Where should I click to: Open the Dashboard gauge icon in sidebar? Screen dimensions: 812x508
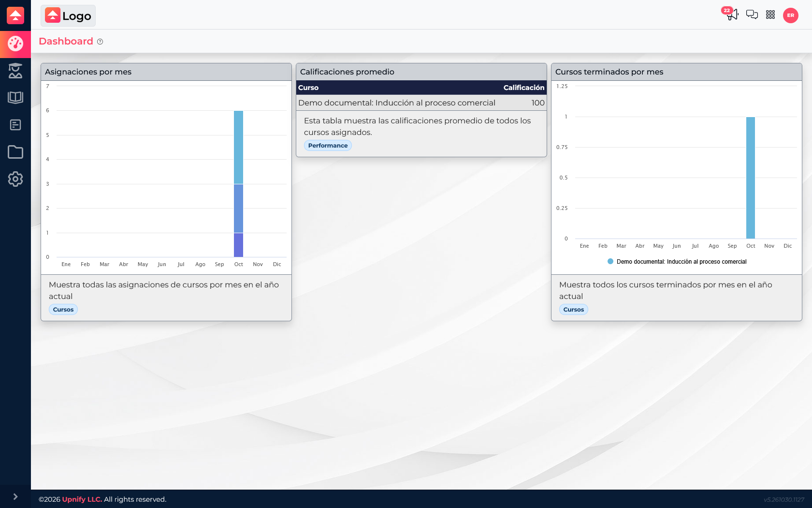coord(15,44)
